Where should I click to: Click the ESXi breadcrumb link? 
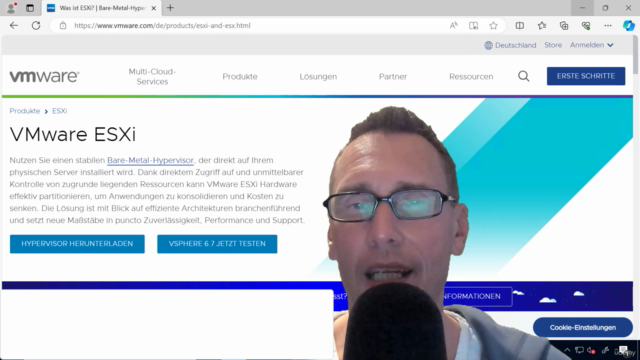coord(60,111)
